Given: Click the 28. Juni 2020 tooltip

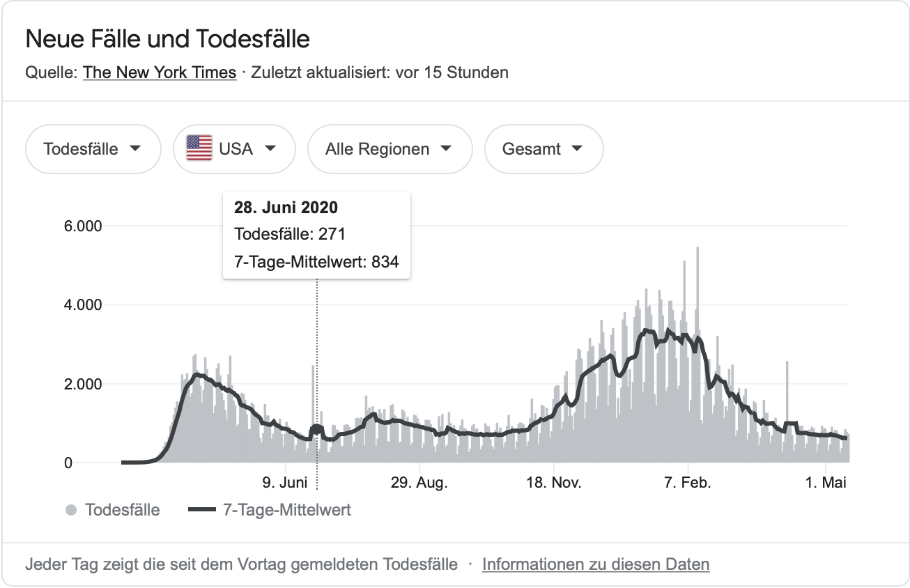Looking at the screenshot, I should [x=316, y=235].
